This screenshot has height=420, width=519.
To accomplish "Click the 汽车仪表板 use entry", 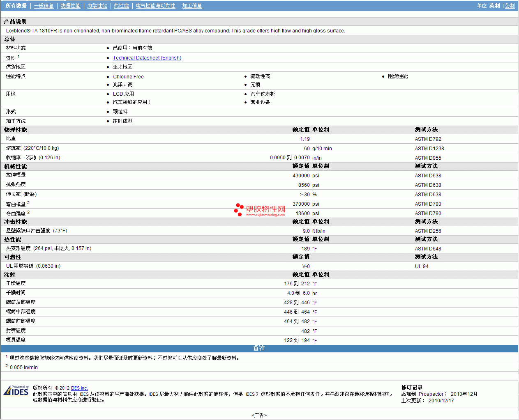I will point(263,94).
